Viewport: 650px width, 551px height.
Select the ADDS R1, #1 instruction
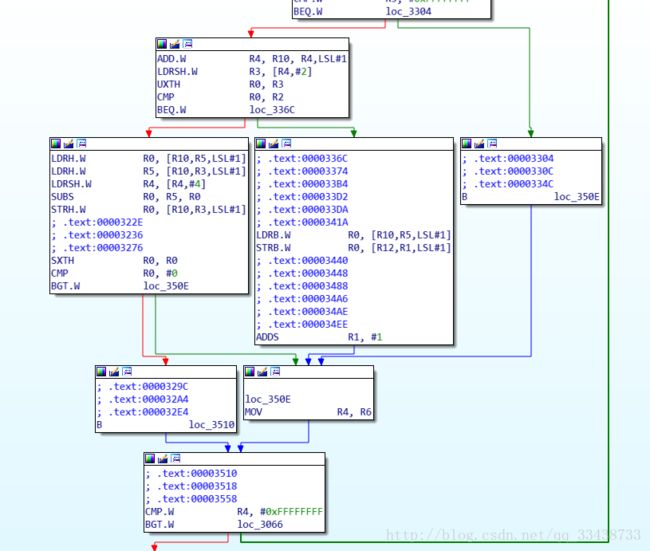point(319,337)
